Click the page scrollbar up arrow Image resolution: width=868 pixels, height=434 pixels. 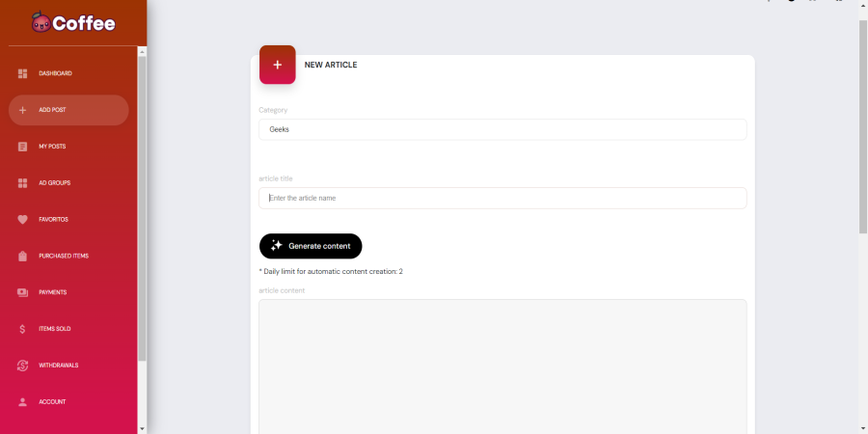862,6
